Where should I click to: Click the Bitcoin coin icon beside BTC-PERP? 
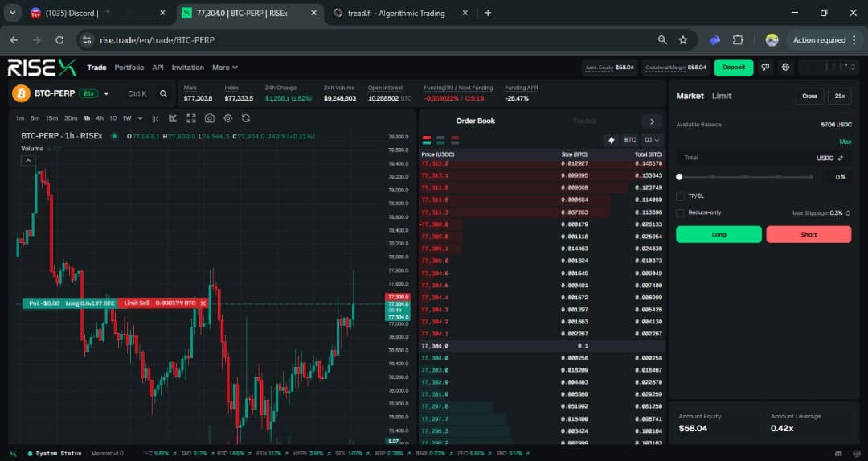coord(21,93)
